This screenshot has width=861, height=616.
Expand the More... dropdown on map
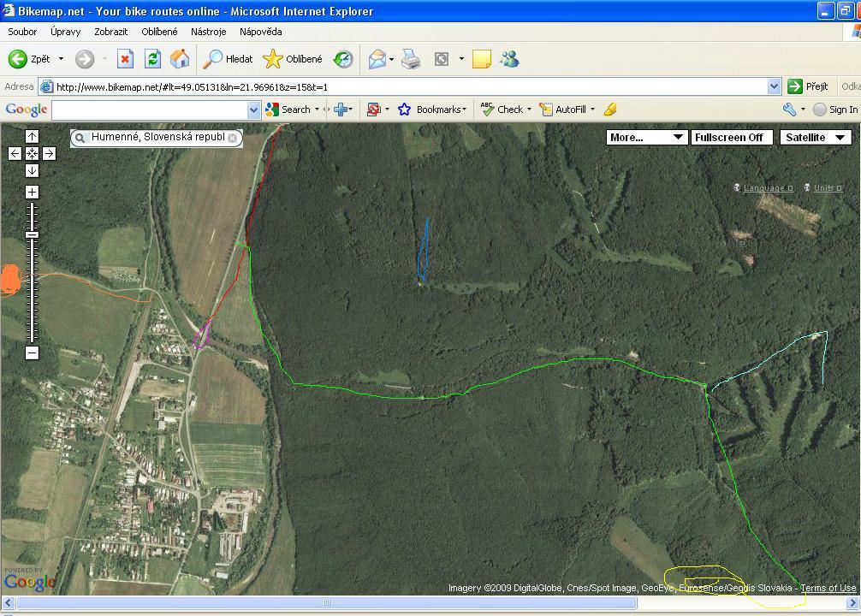tap(646, 137)
